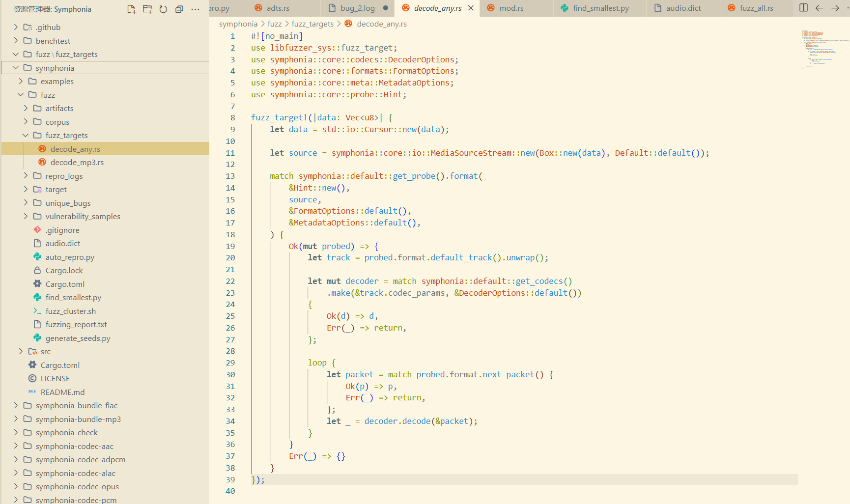Open fuzzing_report.txt from the explorer

click(x=76, y=324)
